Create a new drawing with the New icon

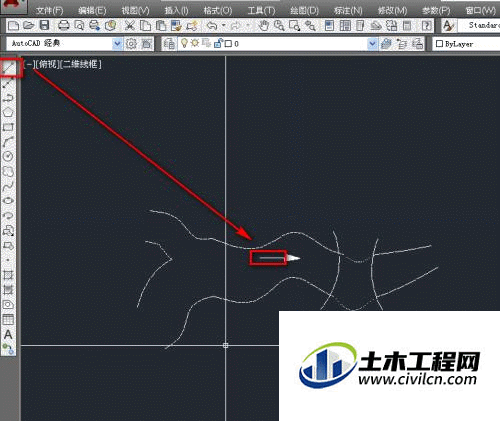[13, 25]
